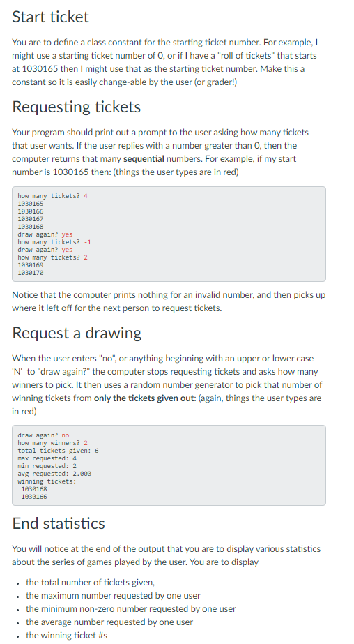Click paragraph beginning "Notice that the computer prints nothing"
This screenshot has height=644, width=354.
point(169,301)
